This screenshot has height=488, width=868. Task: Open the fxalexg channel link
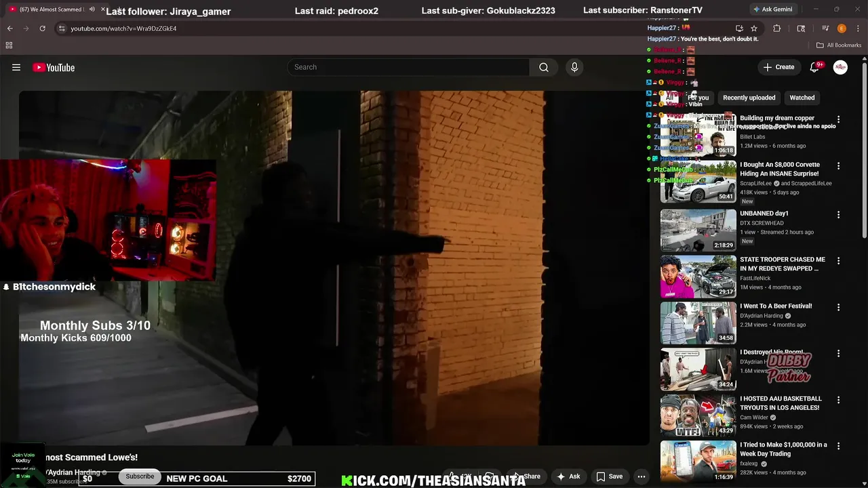(749, 464)
